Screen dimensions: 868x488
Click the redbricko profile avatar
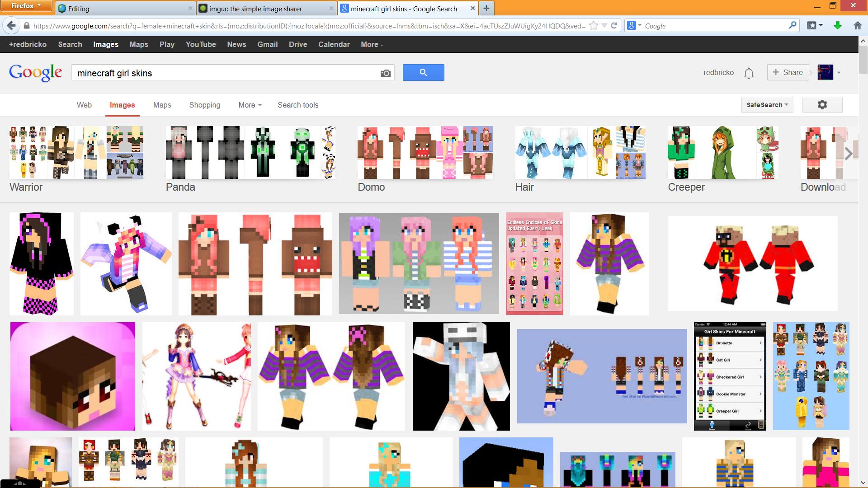tap(826, 72)
